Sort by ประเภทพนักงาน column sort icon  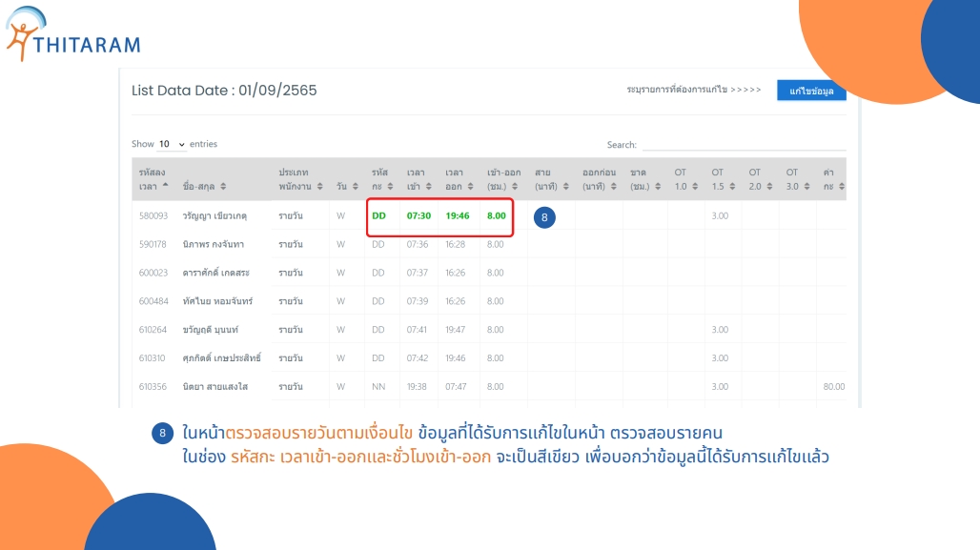point(320,186)
